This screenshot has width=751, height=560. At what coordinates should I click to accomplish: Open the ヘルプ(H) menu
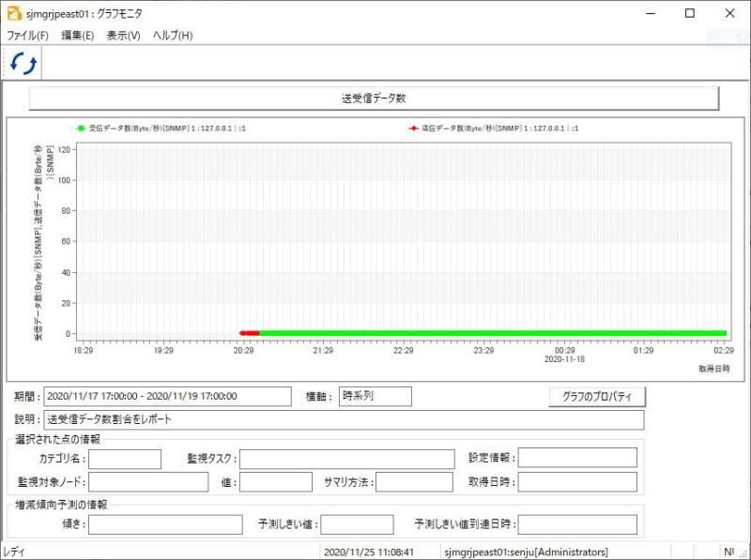[x=173, y=36]
